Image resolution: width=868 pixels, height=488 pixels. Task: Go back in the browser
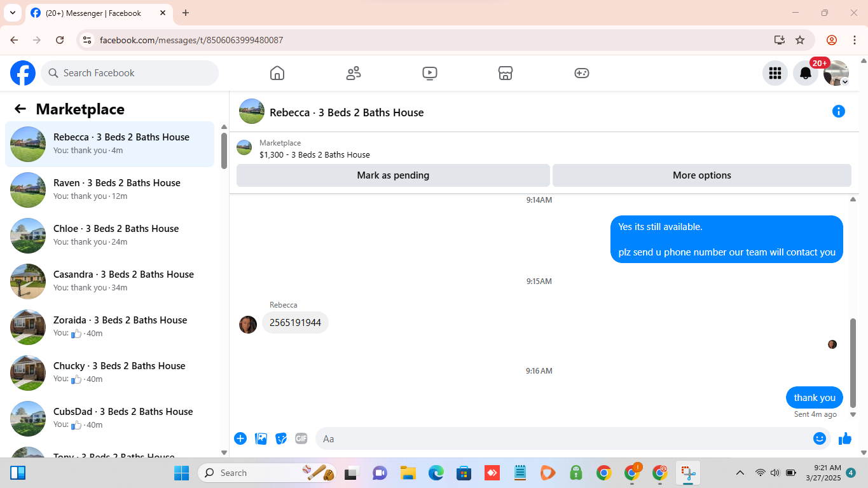[x=14, y=40]
